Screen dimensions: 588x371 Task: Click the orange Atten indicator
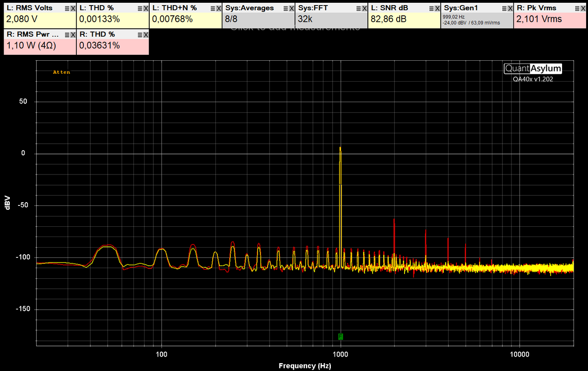click(x=62, y=72)
